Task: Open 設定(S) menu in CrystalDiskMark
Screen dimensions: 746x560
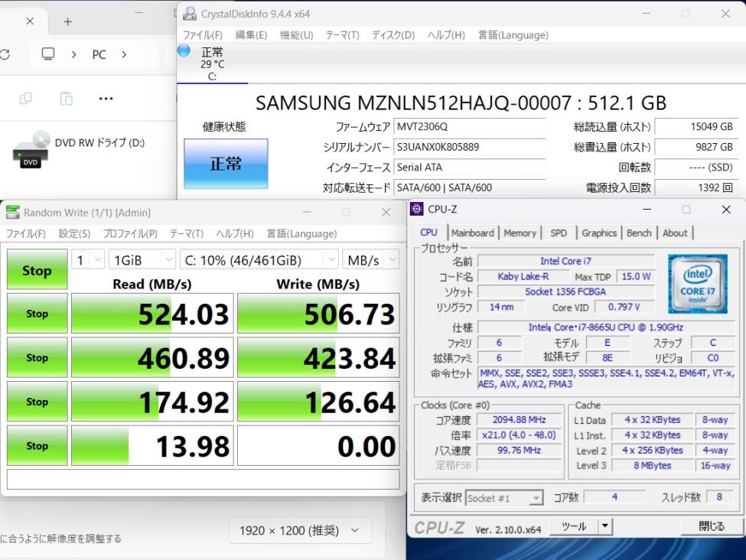Action: pyautogui.click(x=74, y=233)
